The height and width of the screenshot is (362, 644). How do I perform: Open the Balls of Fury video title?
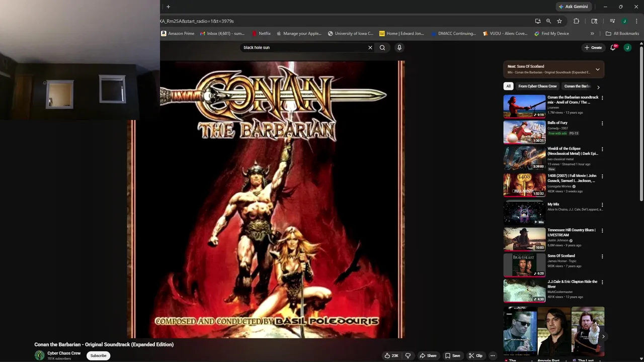point(557,123)
